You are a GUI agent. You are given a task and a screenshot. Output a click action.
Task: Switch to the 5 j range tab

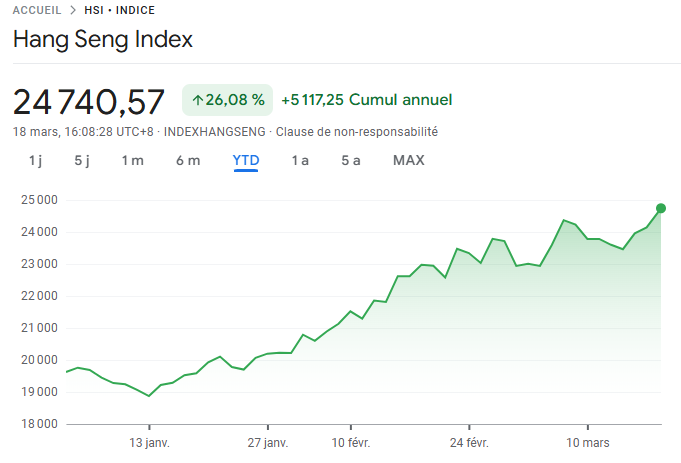coord(82,161)
